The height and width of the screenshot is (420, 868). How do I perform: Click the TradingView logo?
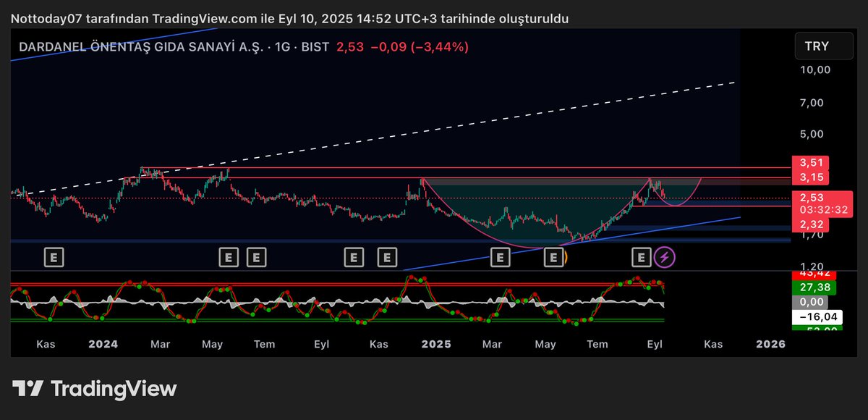tap(94, 389)
